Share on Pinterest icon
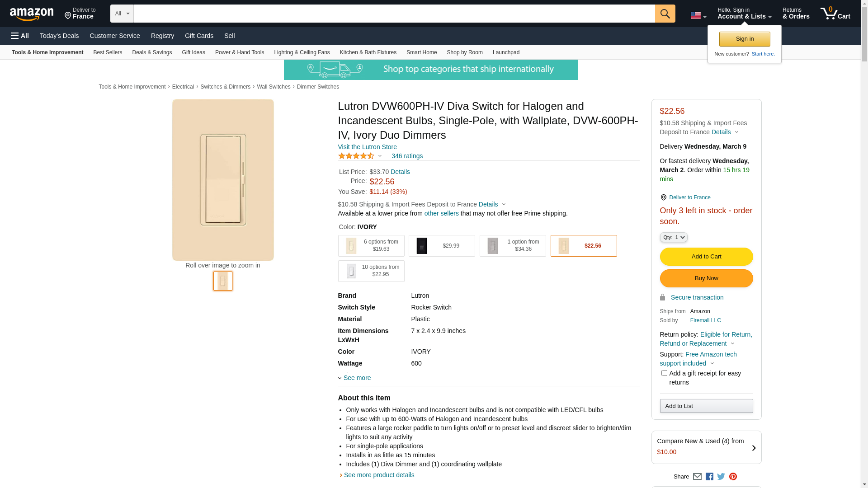868x488 pixels. 733,476
